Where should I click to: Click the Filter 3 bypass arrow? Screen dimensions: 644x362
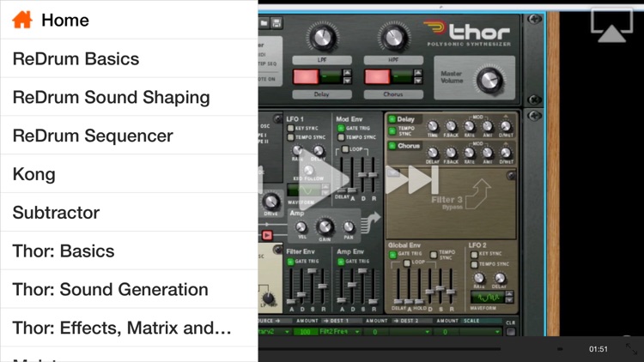point(478,194)
